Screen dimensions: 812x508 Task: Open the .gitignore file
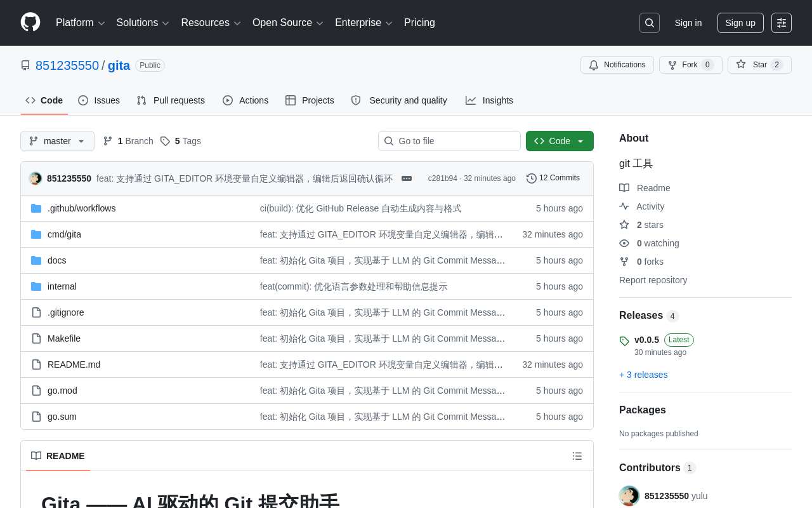66,312
